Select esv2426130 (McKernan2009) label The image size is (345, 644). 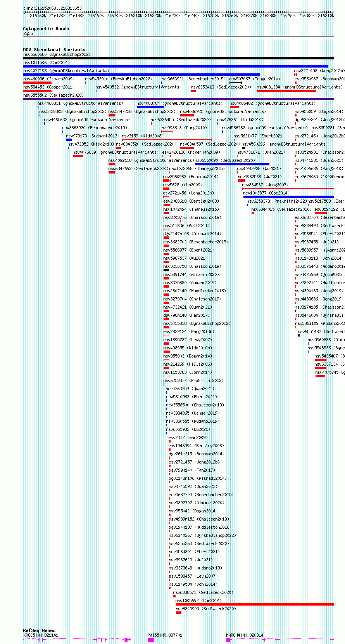click(x=191, y=153)
